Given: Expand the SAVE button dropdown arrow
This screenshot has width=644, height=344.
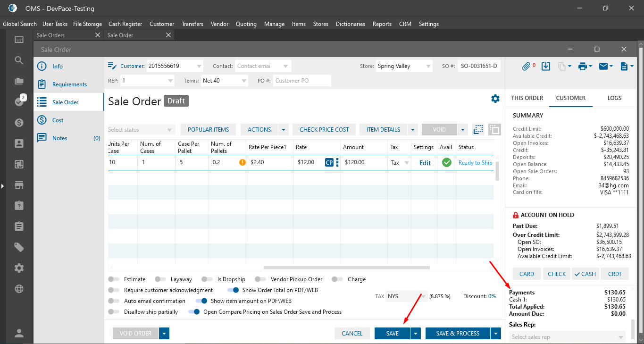Looking at the screenshot, I should [416, 334].
